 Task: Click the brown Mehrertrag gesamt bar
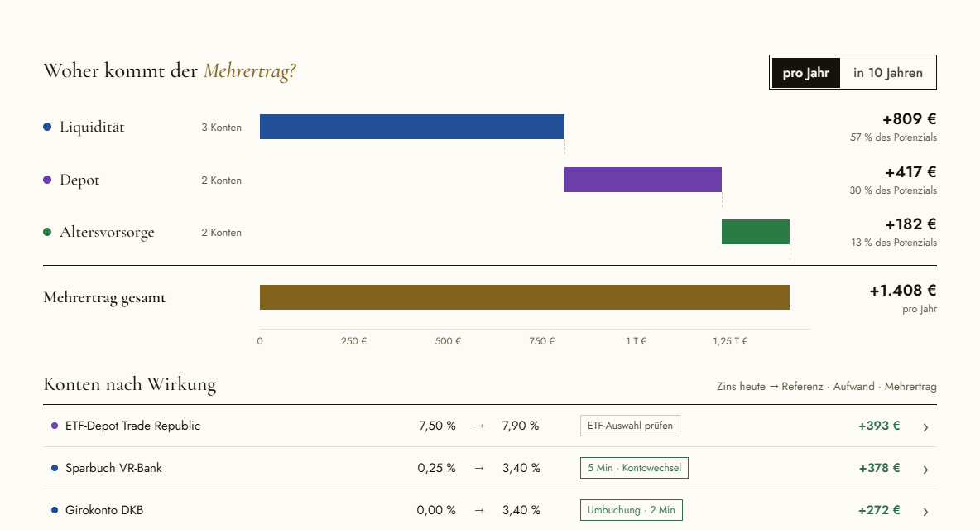pyautogui.click(x=525, y=297)
